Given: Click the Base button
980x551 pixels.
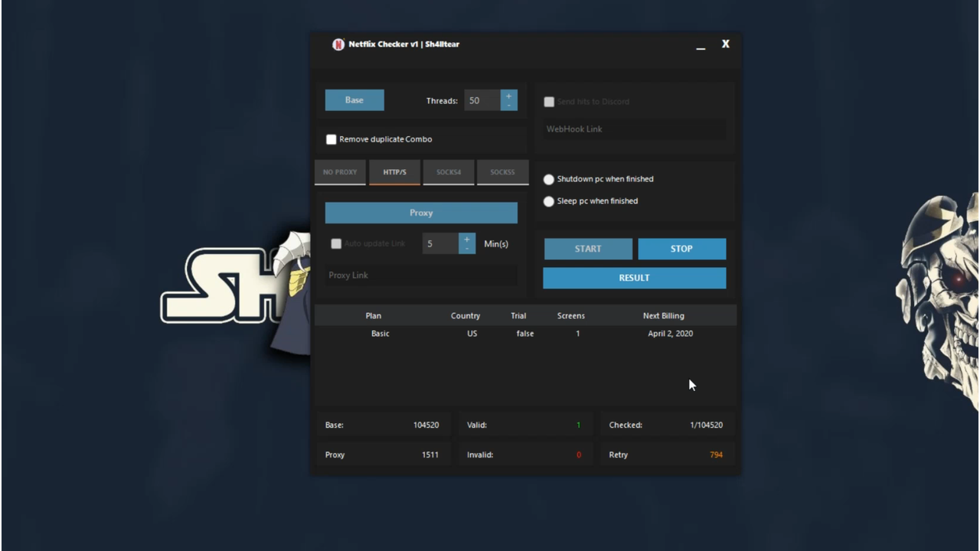Looking at the screenshot, I should tap(354, 100).
